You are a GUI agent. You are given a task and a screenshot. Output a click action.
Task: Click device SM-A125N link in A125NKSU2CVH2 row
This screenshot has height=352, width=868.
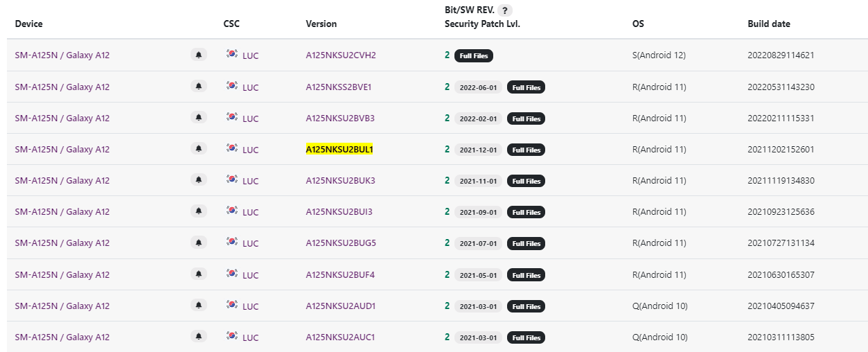coord(62,55)
